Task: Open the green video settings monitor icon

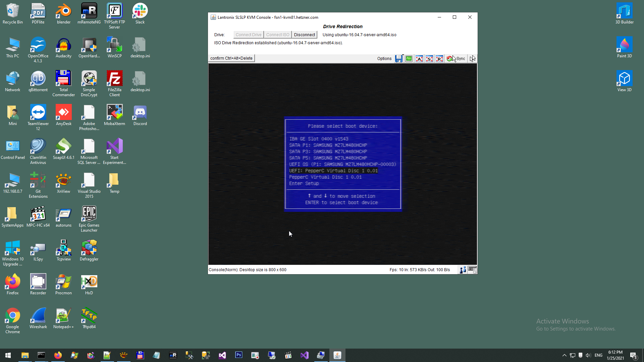Action: tap(409, 59)
